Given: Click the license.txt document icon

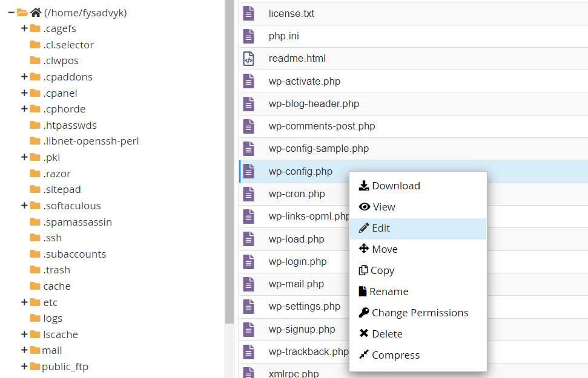Looking at the screenshot, I should 248,13.
